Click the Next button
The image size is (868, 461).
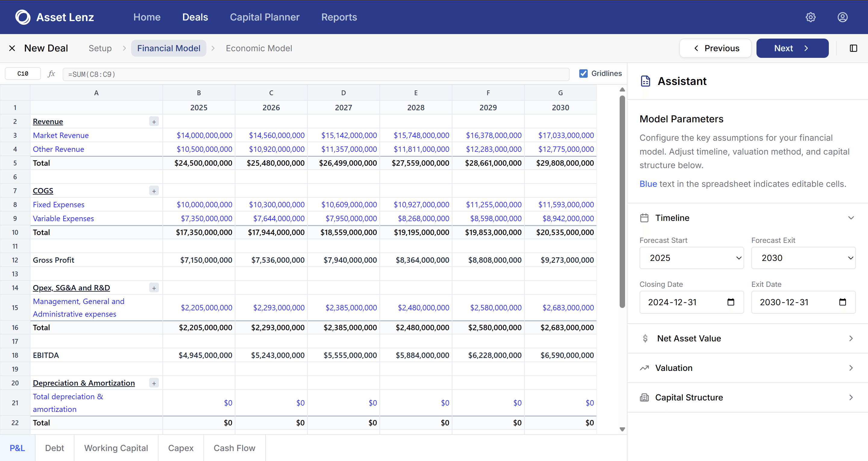(x=792, y=48)
